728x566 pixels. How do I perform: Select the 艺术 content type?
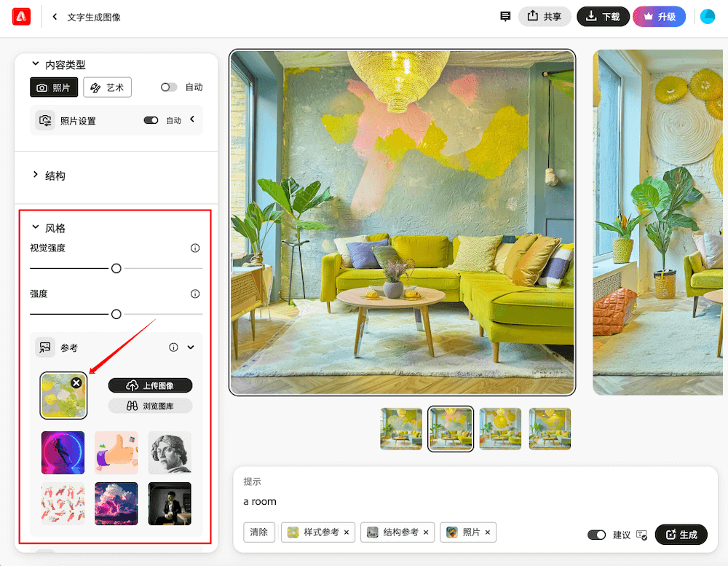point(107,87)
